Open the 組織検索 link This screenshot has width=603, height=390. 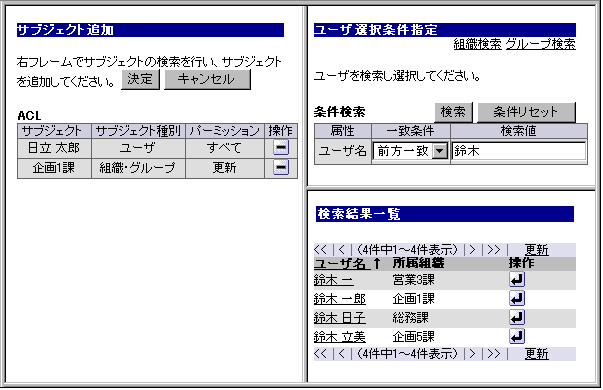tap(477, 45)
